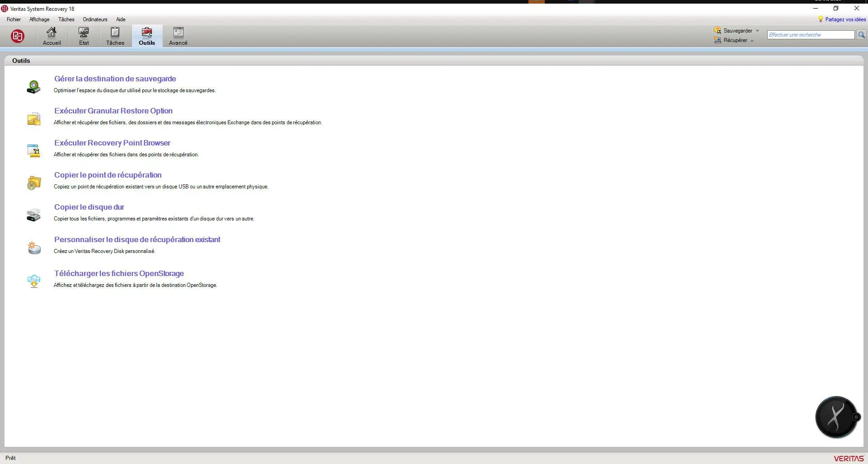Click the red Veritas logo toolbar icon
Screen dimensions: 868x464
tap(18, 36)
